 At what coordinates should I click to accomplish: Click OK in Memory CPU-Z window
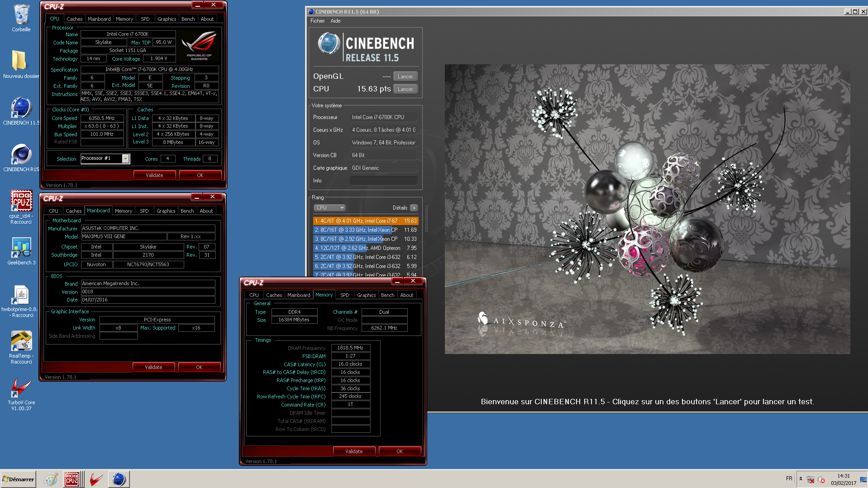400,451
